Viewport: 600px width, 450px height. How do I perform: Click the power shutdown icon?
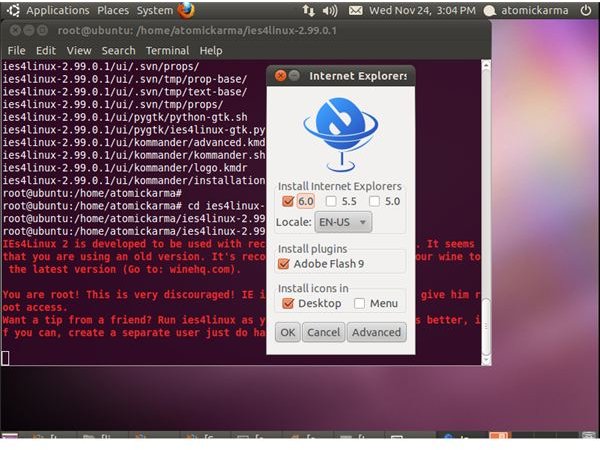tap(585, 10)
